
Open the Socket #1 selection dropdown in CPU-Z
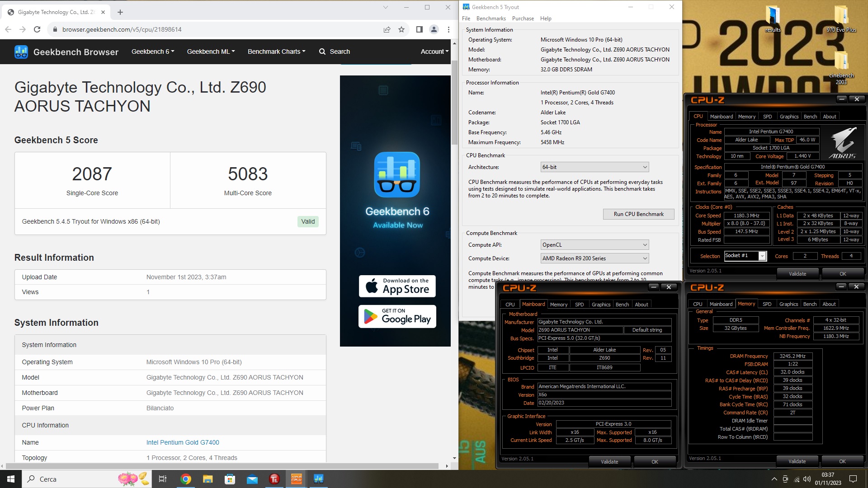(x=762, y=256)
